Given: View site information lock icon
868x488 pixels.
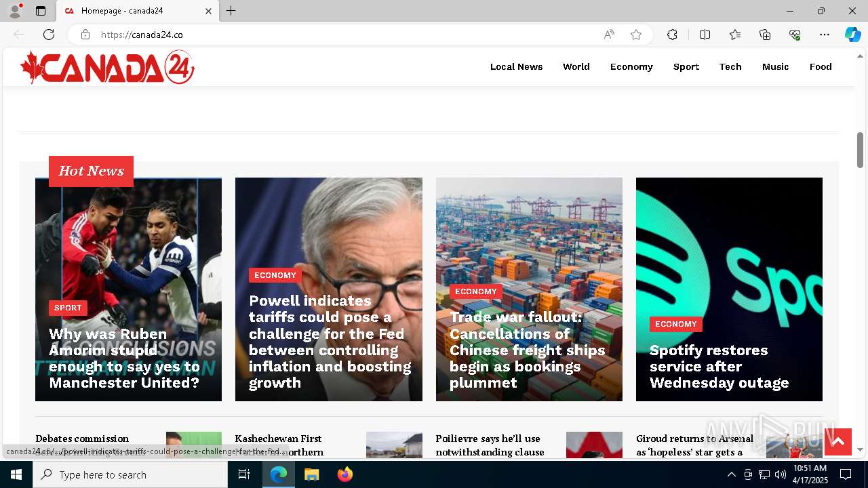Looking at the screenshot, I should point(85,35).
